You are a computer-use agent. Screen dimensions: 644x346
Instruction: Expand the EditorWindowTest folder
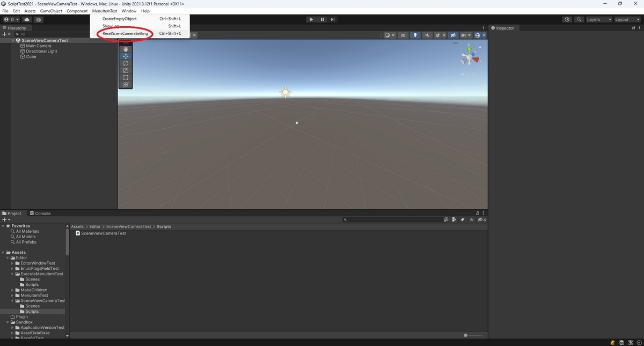click(x=13, y=263)
